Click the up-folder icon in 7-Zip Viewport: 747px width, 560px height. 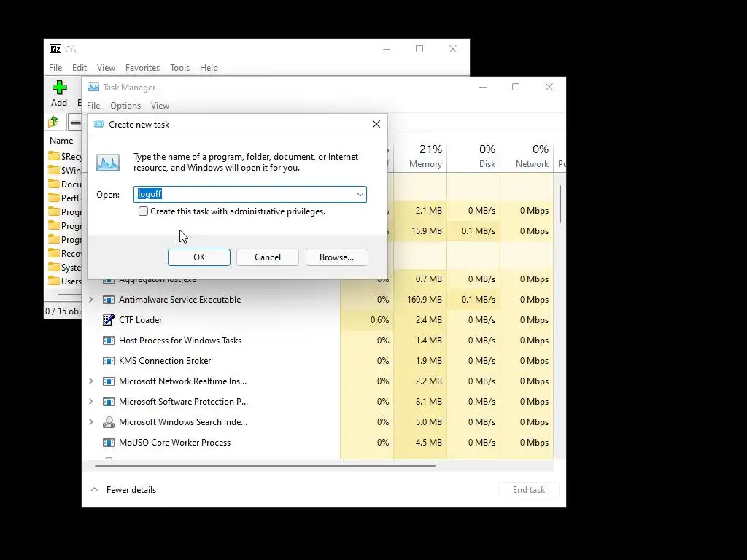point(53,122)
